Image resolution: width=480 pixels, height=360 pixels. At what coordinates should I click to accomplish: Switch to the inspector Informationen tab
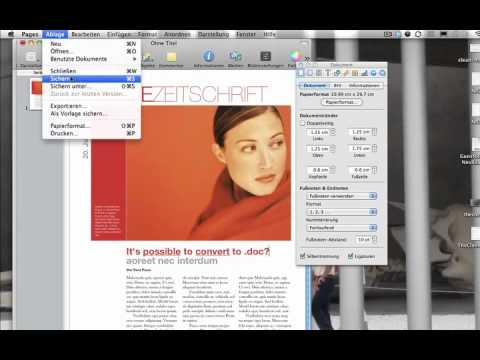364,86
